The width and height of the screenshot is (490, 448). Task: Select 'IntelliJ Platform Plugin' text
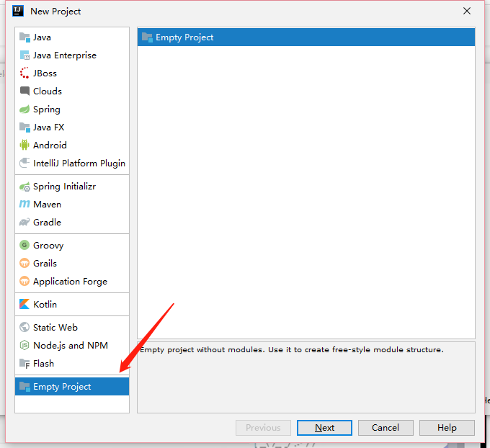(79, 163)
